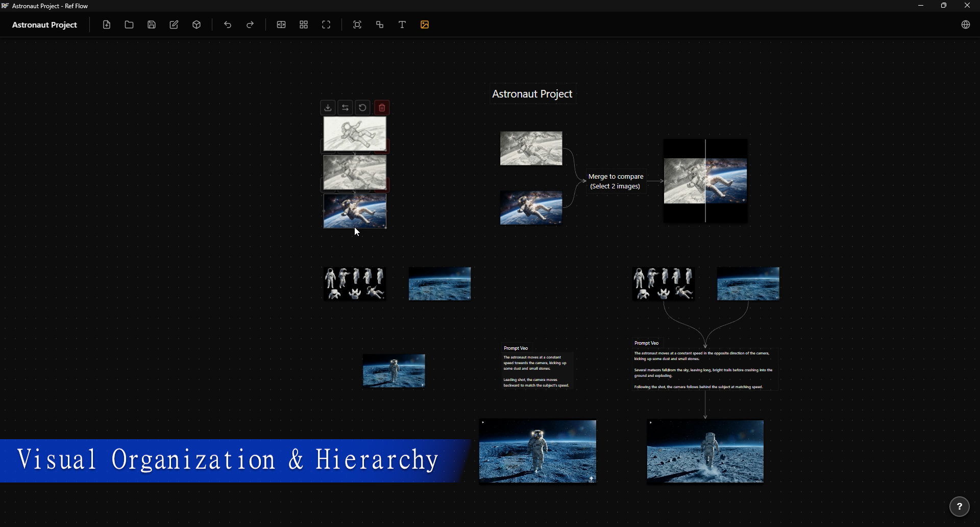Image resolution: width=980 pixels, height=527 pixels.
Task: Save the project with the floppy disk icon
Action: coord(152,25)
